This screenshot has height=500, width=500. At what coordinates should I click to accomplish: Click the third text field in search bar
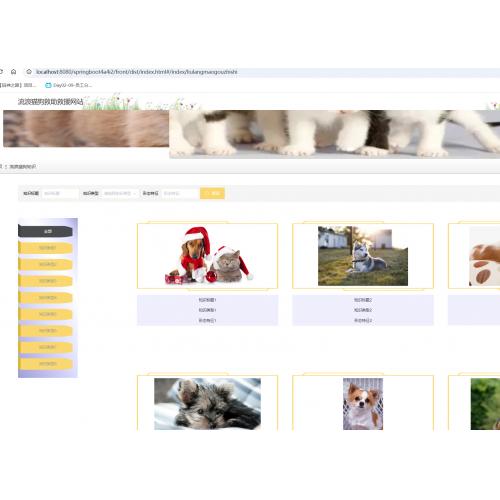[x=180, y=193]
